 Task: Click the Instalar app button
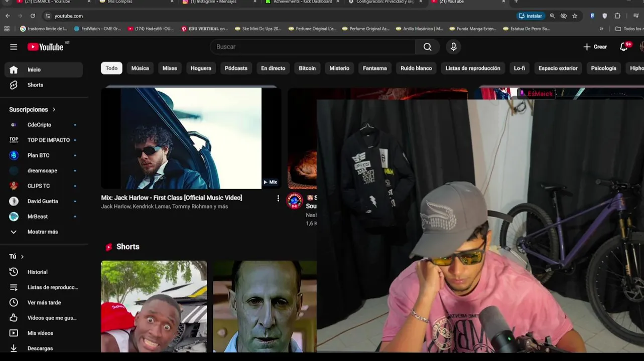coord(531,16)
